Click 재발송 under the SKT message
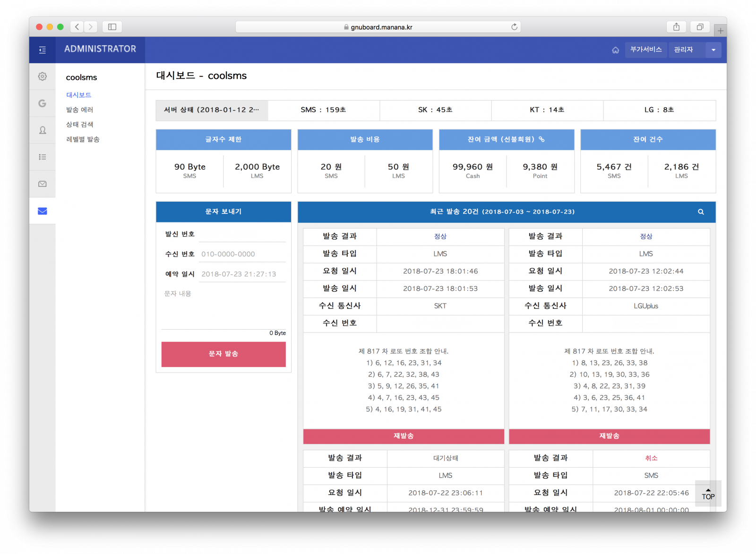The image size is (756, 554). (x=404, y=436)
